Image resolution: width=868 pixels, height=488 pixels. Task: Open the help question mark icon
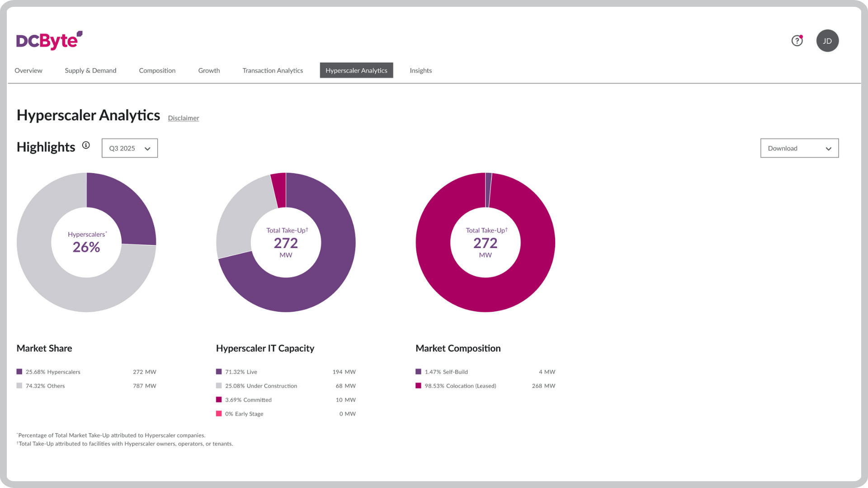tap(797, 41)
